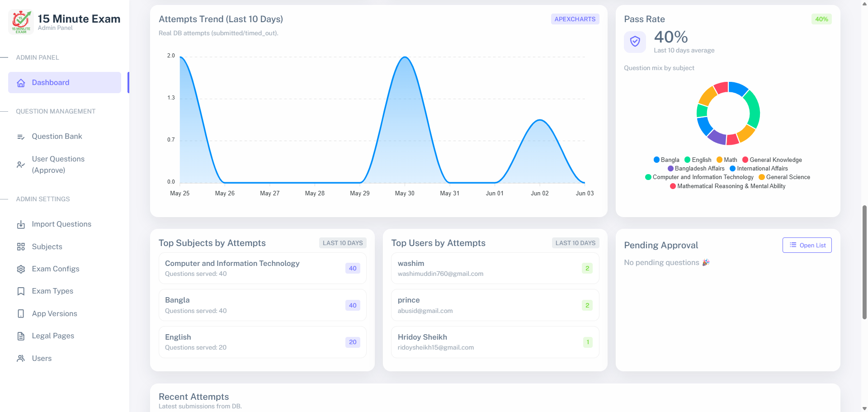Toggle International Affairs legend entry
This screenshot has width=868, height=412.
click(759, 169)
